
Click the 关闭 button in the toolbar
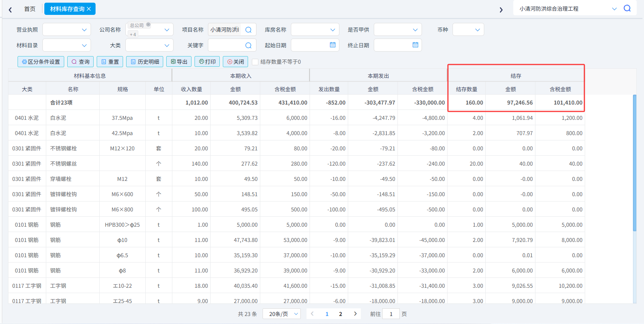[235, 62]
